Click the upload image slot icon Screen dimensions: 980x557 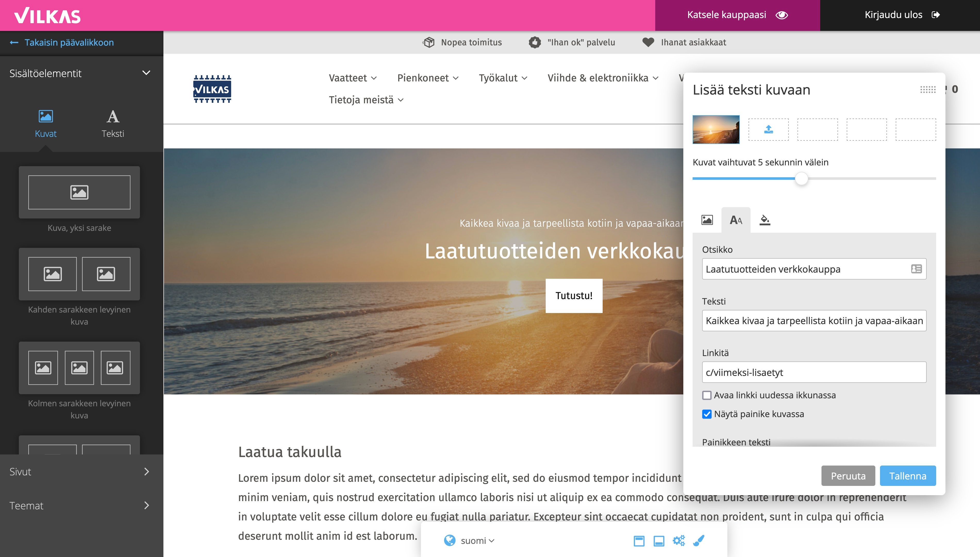(768, 130)
